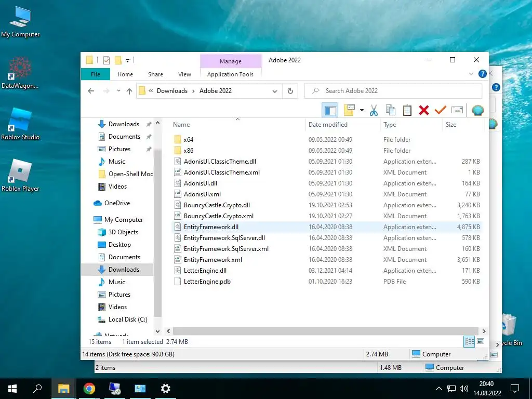532x399 pixels.
Task: Click navigation pane scroll up arrow
Action: [x=157, y=123]
